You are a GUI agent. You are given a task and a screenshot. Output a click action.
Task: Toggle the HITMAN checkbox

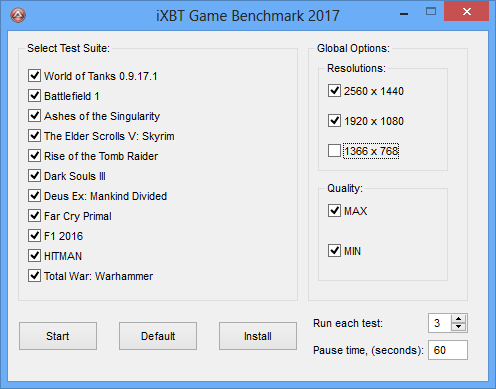click(34, 256)
